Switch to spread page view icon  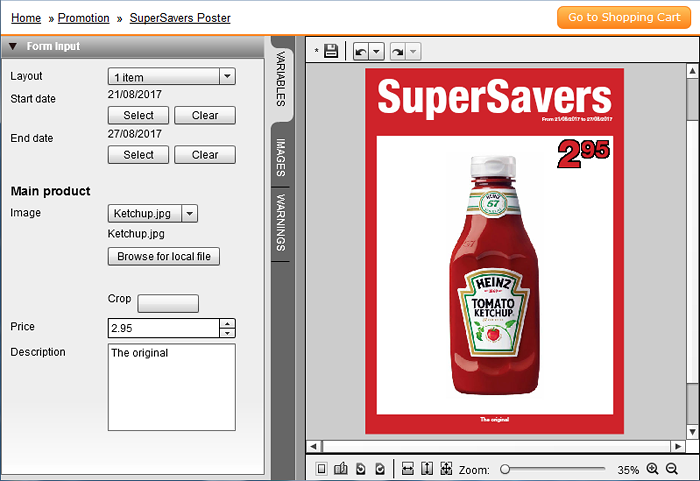coord(341,469)
